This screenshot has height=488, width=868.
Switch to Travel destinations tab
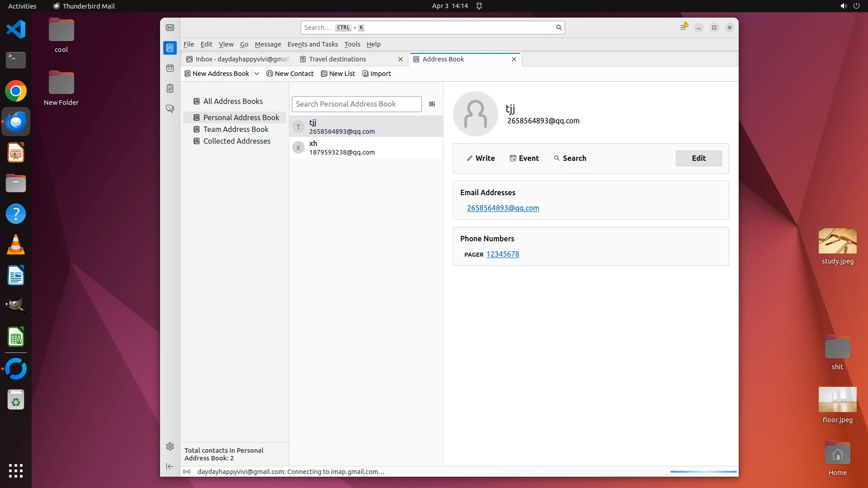(337, 59)
